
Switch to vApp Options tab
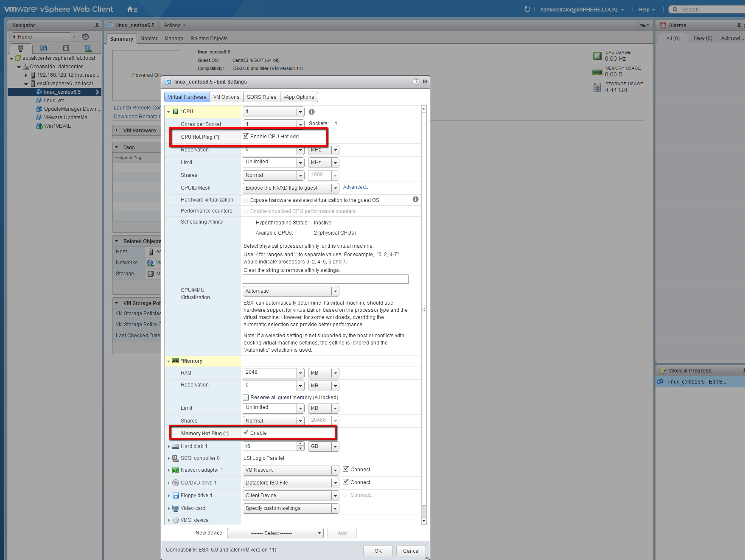[299, 97]
